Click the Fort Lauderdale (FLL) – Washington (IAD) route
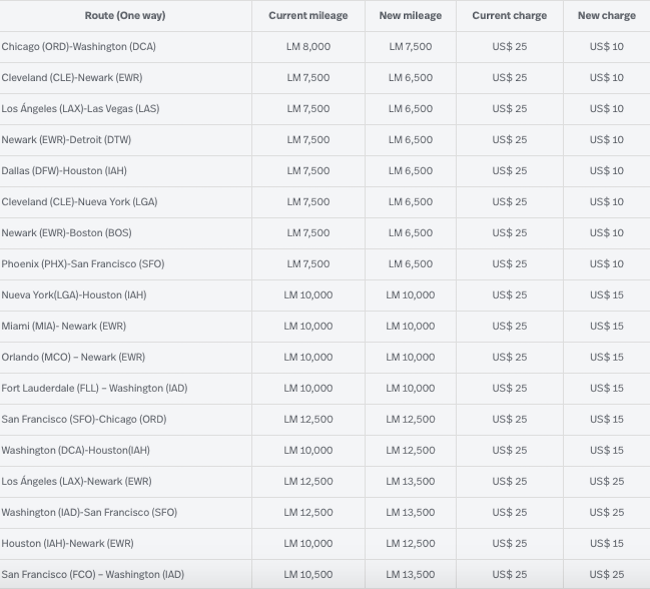This screenshot has height=589, width=650. (94, 388)
